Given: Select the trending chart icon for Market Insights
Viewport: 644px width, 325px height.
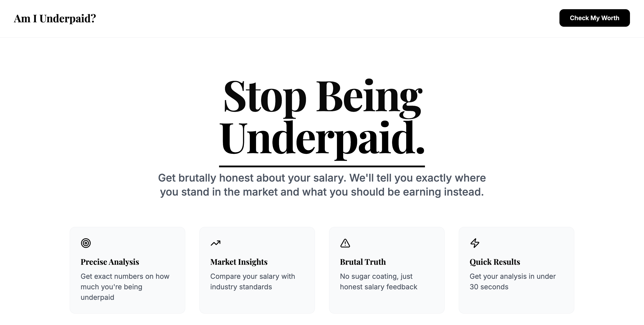Looking at the screenshot, I should pyautogui.click(x=216, y=243).
